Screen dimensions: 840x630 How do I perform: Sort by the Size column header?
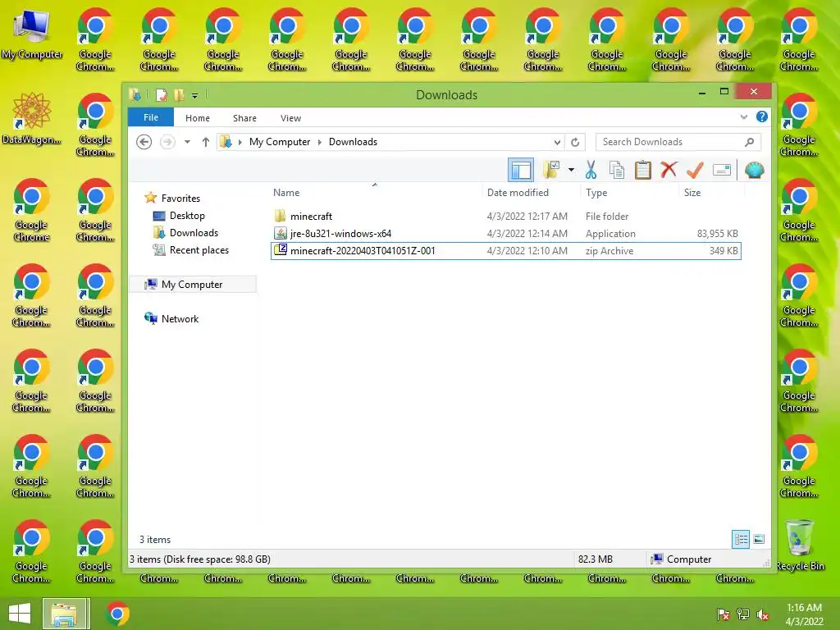[x=711, y=192]
